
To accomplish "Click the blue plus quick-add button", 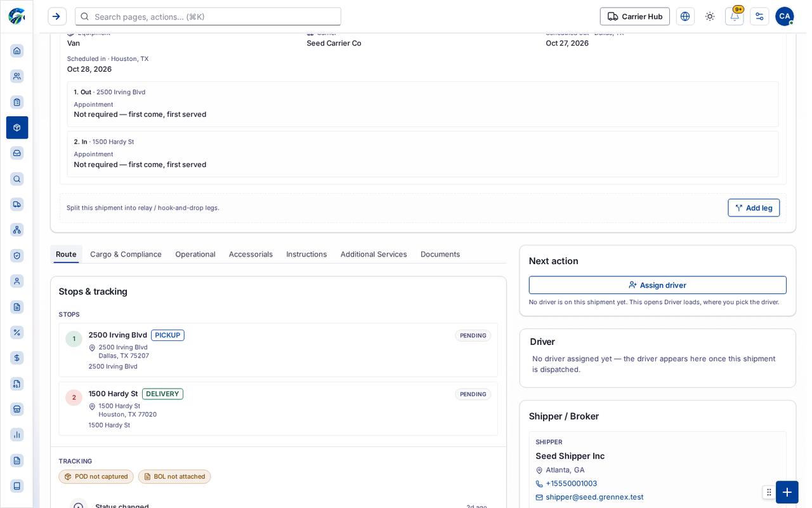I will pyautogui.click(x=787, y=492).
